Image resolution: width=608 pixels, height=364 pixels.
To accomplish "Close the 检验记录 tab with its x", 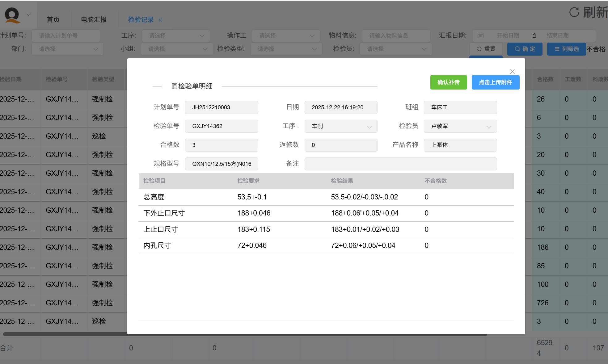I will 160,20.
